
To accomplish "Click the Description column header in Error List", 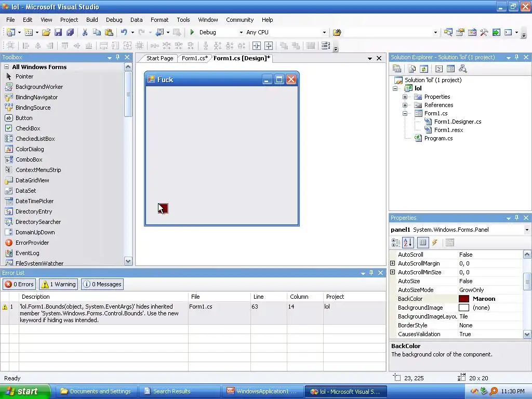I will [103, 297].
